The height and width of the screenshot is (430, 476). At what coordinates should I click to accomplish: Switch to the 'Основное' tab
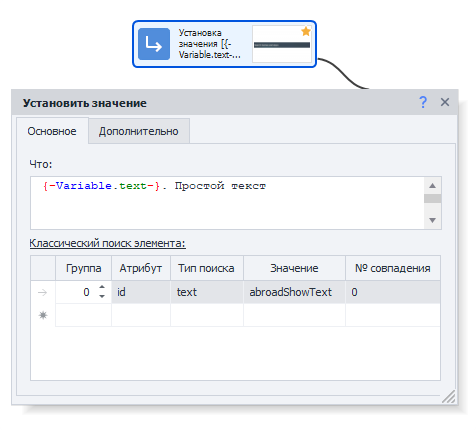[52, 131]
